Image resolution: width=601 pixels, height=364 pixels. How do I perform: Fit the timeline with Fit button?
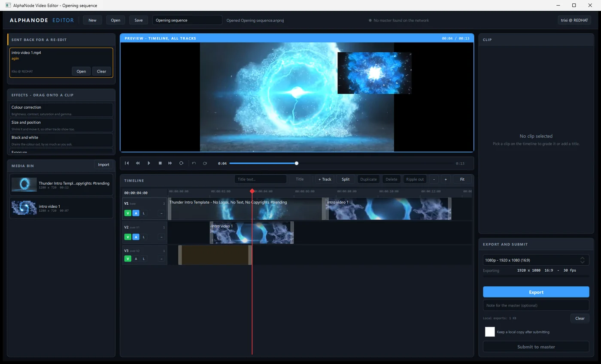(x=462, y=179)
